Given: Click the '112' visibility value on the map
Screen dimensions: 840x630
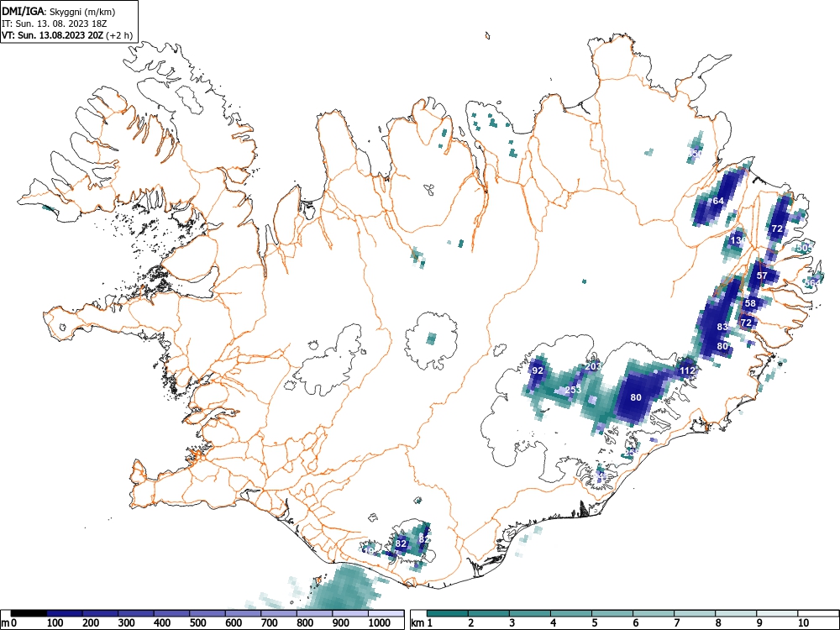Looking at the screenshot, I should pos(687,370).
